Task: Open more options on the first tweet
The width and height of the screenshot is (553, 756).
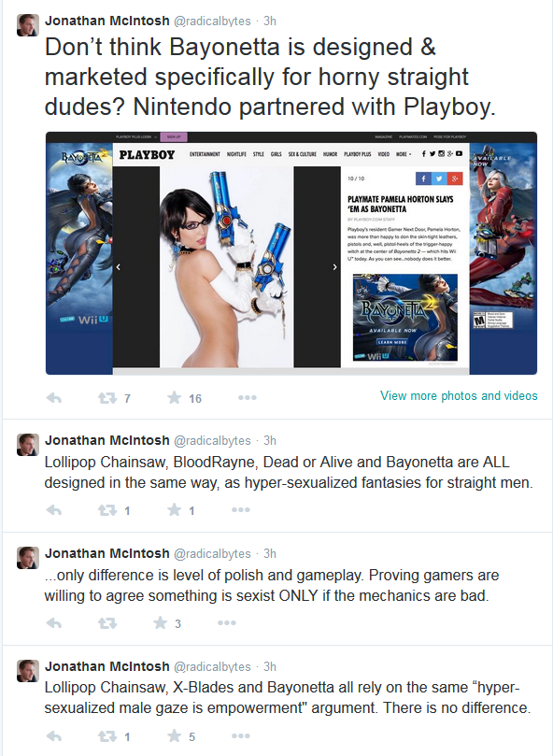Action: [247, 398]
